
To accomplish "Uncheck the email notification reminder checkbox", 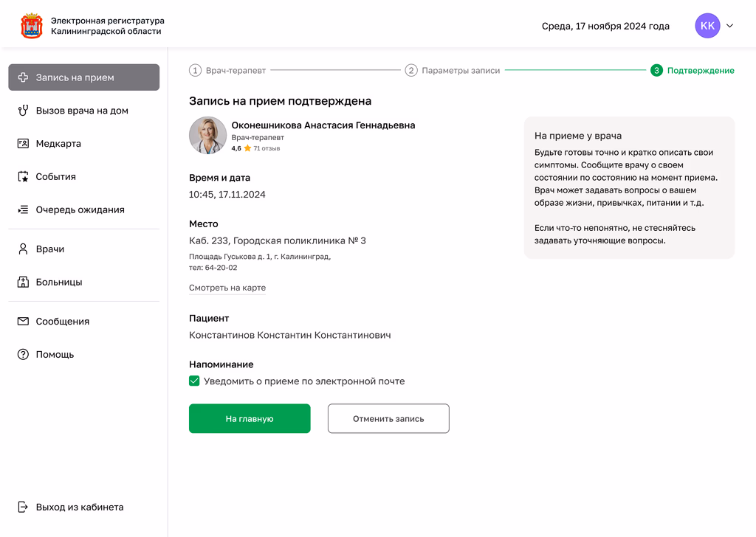I will click(194, 381).
